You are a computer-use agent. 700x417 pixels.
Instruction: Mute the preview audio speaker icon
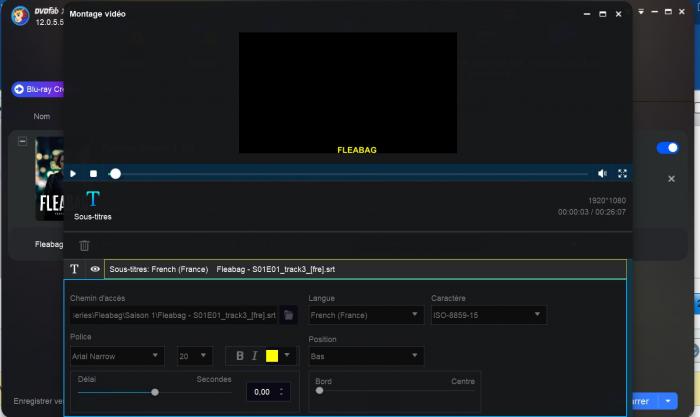click(x=602, y=174)
